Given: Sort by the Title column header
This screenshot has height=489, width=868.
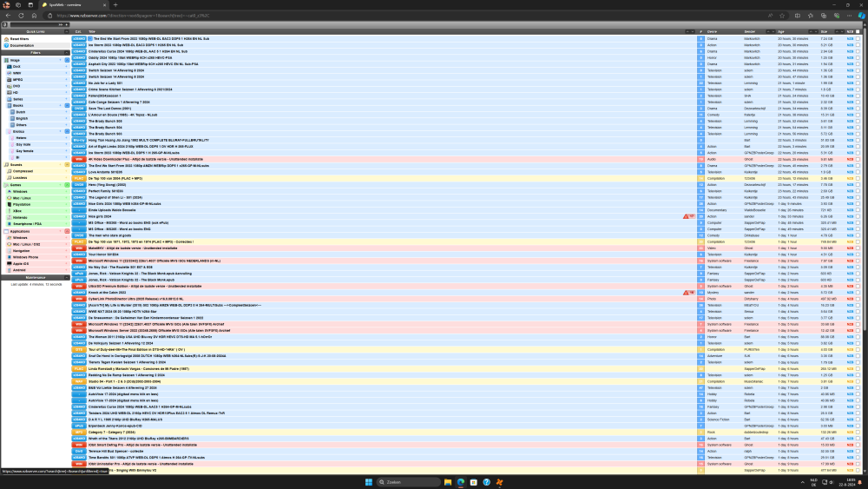Looking at the screenshot, I should point(92,31).
